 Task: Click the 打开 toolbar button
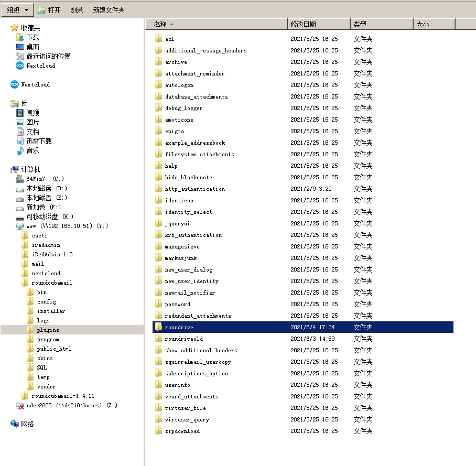point(49,10)
